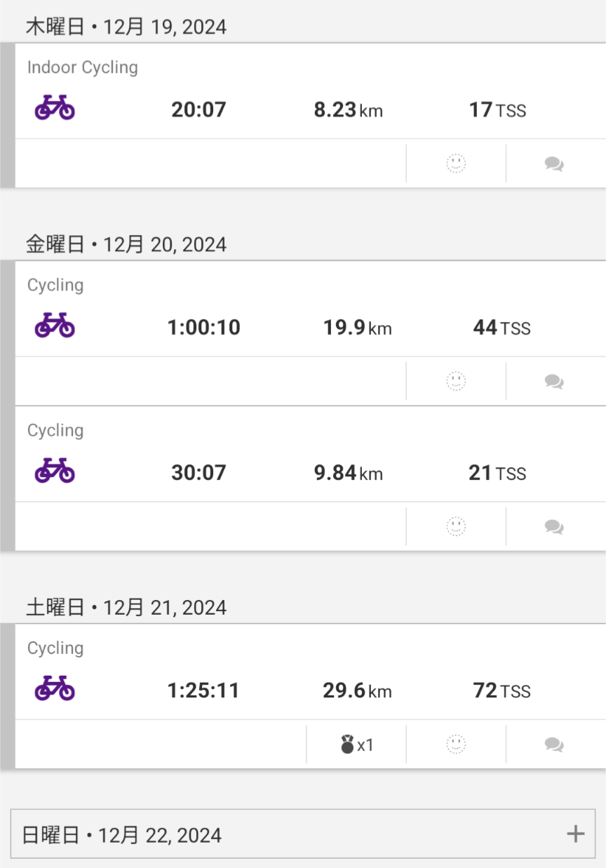Image resolution: width=606 pixels, height=868 pixels.
Task: Click the 土曜日 12月 21, 2024 date header
Action: (126, 607)
